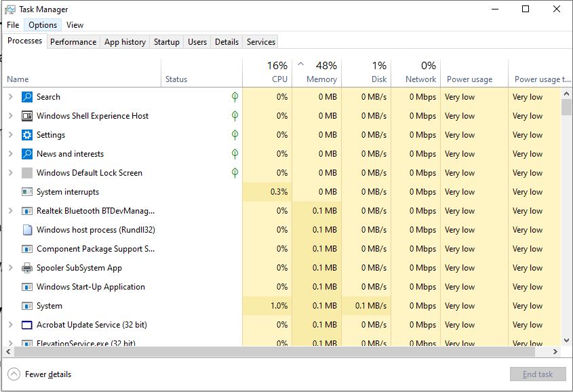Click the News and interests icon
The width and height of the screenshot is (573, 392).
pyautogui.click(x=27, y=154)
